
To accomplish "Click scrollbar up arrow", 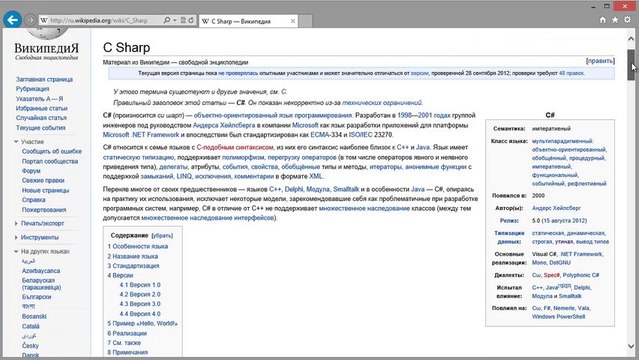I will tap(631, 39).
